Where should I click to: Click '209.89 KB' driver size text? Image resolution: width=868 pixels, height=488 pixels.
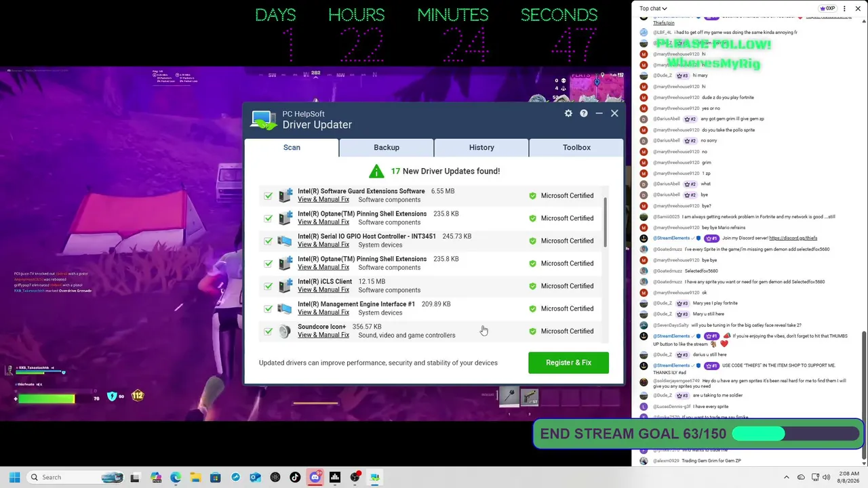click(x=436, y=304)
